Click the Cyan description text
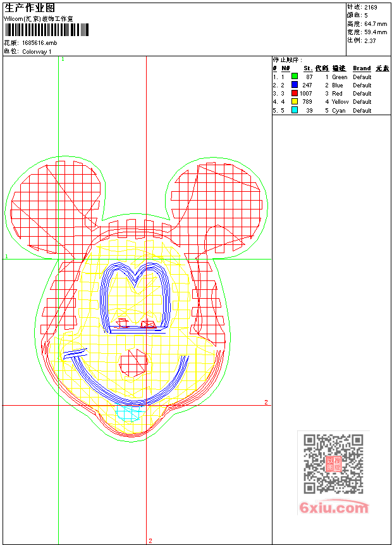392x545 pixels. [338, 111]
